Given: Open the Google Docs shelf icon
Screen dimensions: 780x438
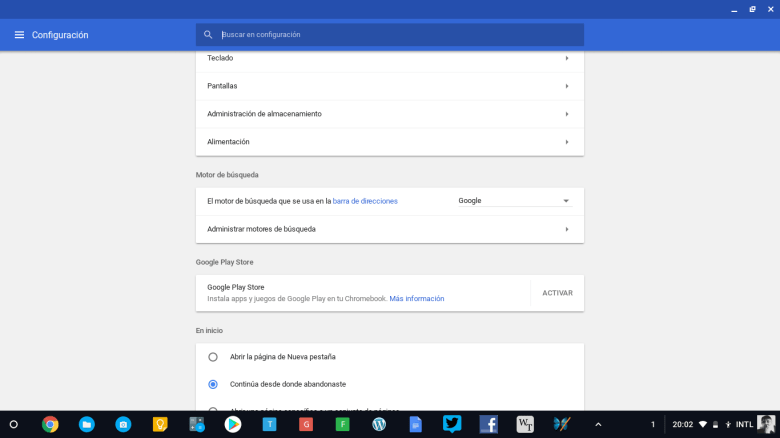Looking at the screenshot, I should (x=416, y=425).
